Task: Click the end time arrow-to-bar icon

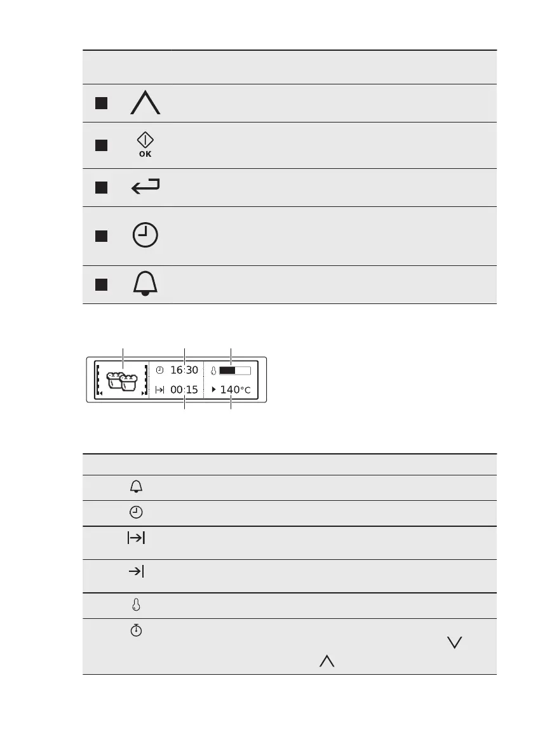Action: (x=137, y=572)
